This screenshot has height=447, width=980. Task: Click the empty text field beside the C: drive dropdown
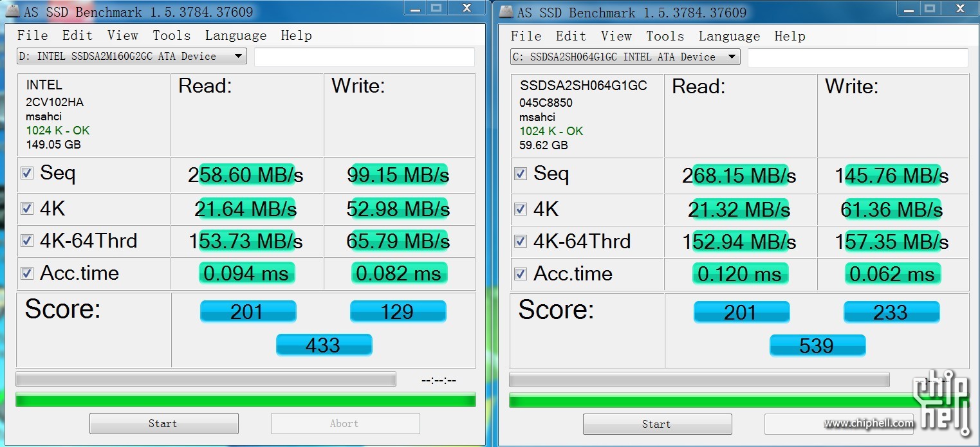click(858, 57)
